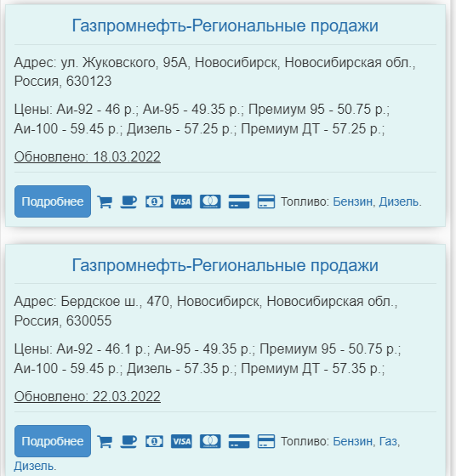Viewport: 456px width, 476px height.
Task: Open Дизель fuel link in Жуковского card
Action: tap(400, 202)
